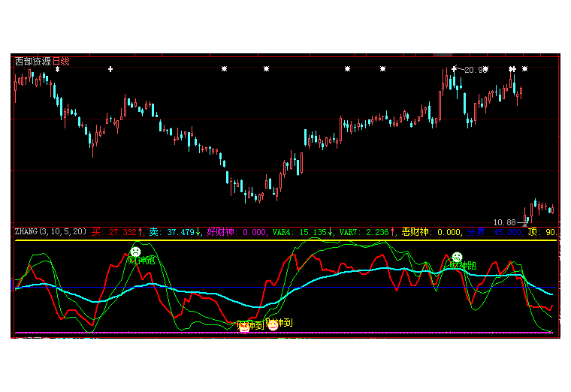Select the 好财神 indicator value
The image size is (571, 392).
pyautogui.click(x=237, y=232)
